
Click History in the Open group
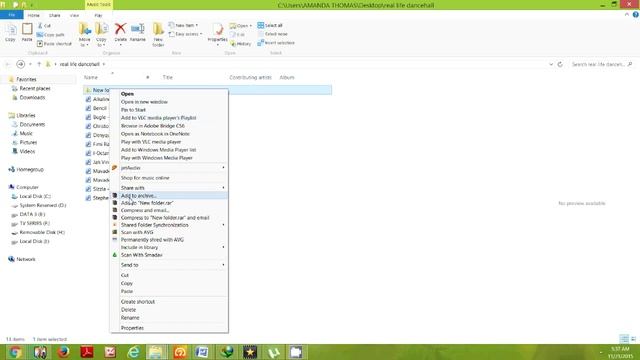pyautogui.click(x=241, y=44)
